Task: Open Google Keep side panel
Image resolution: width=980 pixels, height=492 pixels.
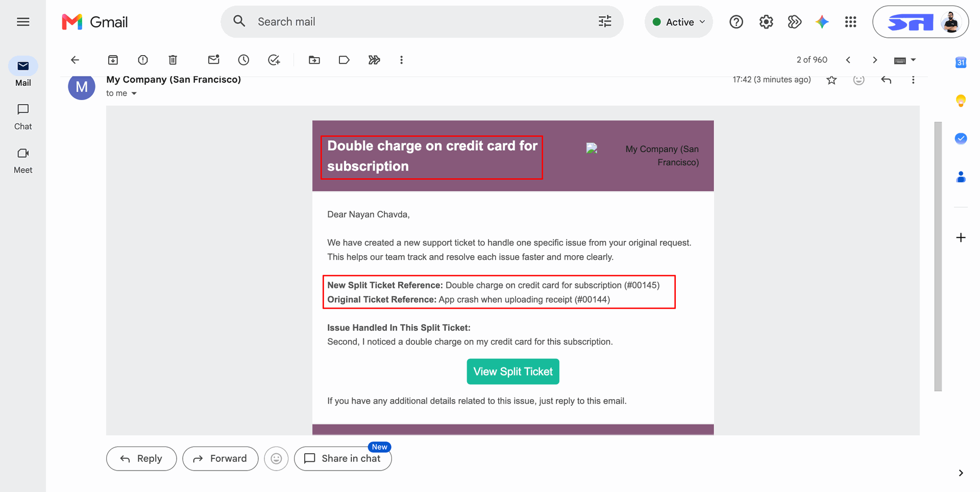Action: tap(961, 101)
